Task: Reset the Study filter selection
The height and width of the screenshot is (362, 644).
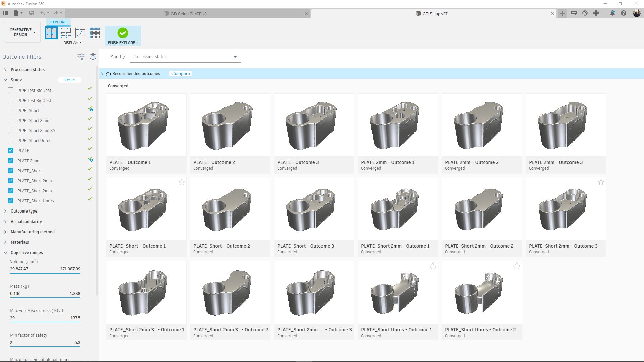Action: (x=69, y=80)
